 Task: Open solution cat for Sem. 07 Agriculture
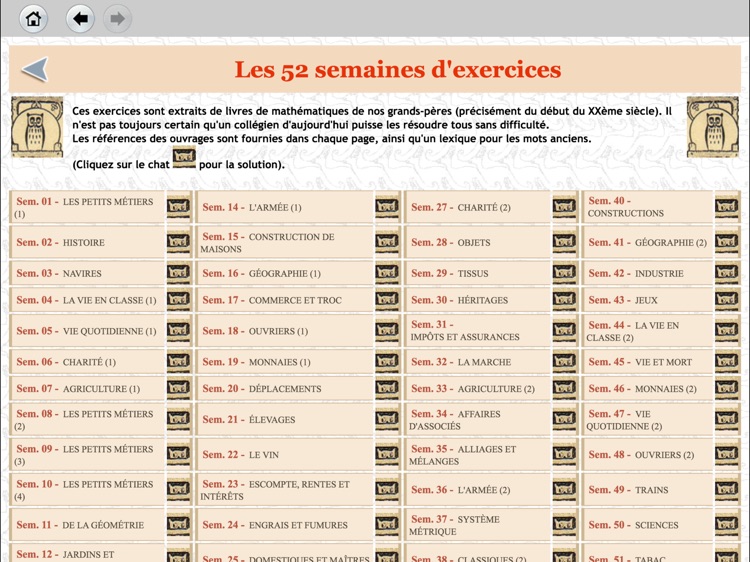click(179, 388)
